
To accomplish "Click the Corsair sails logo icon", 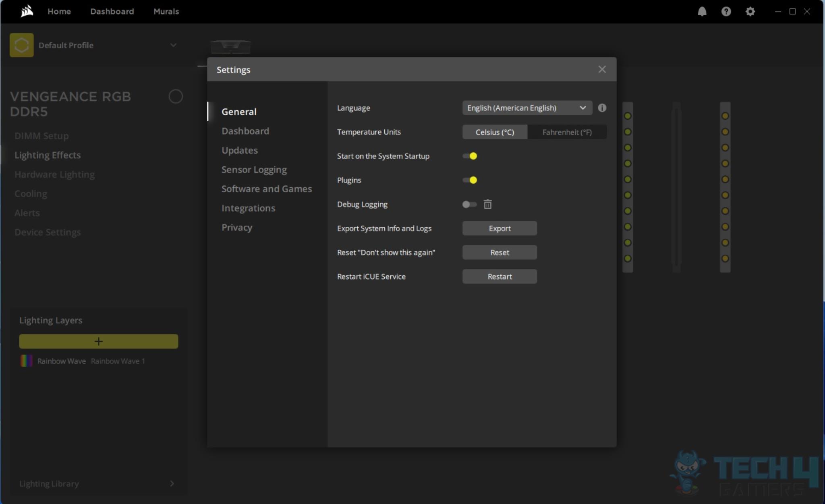I will 27,11.
